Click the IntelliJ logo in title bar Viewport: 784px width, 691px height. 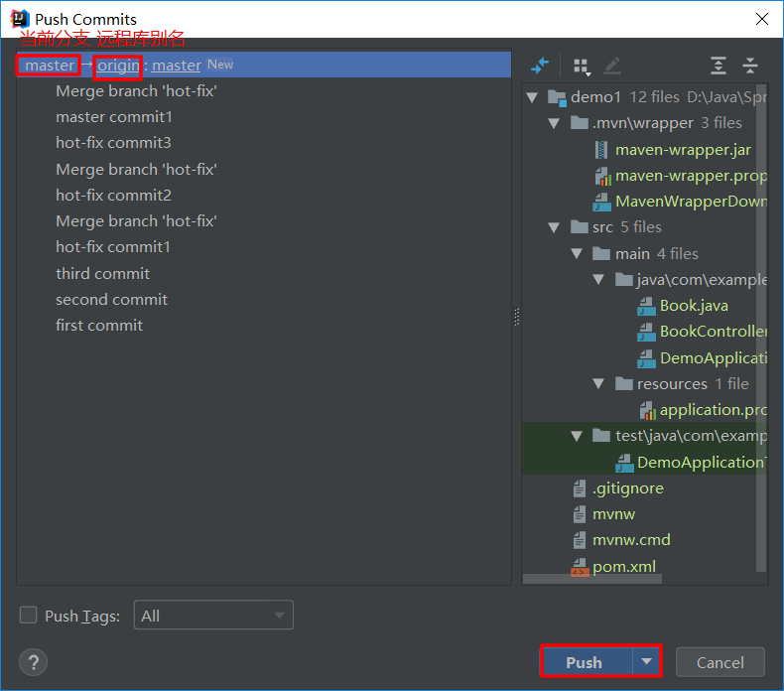[20, 19]
